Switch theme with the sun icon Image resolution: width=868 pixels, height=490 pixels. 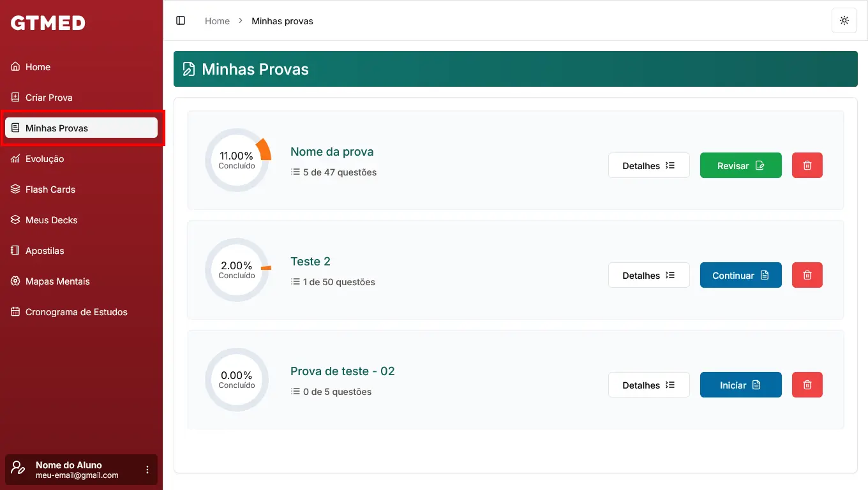pos(844,20)
